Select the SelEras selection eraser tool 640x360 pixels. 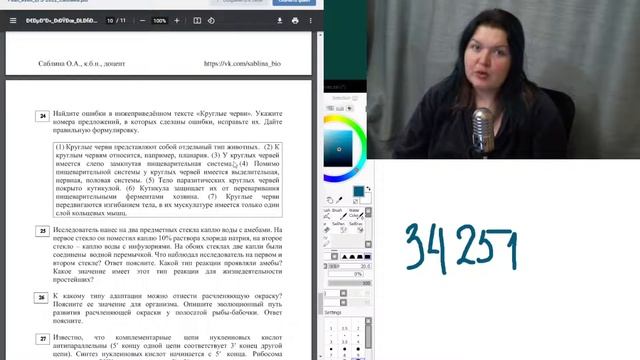tap(357, 228)
